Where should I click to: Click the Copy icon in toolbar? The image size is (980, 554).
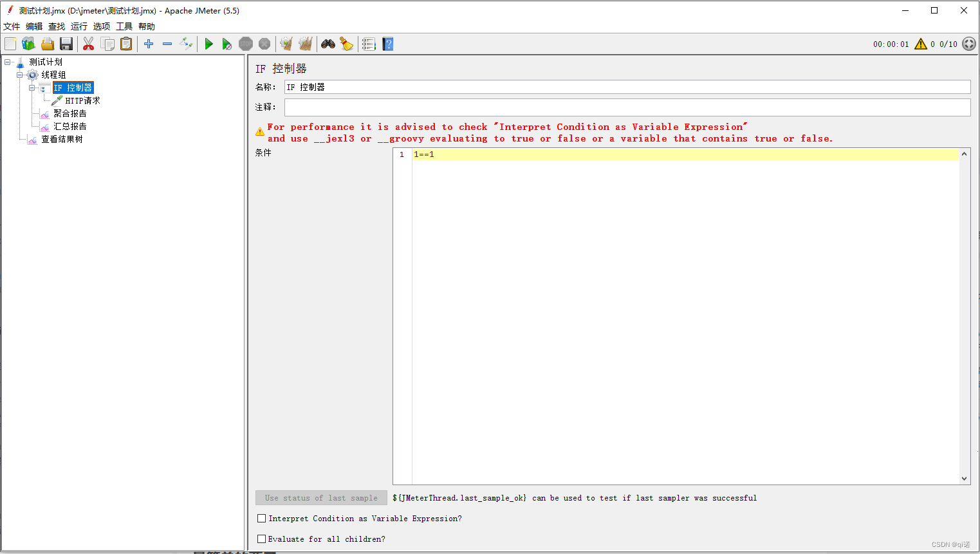[107, 44]
